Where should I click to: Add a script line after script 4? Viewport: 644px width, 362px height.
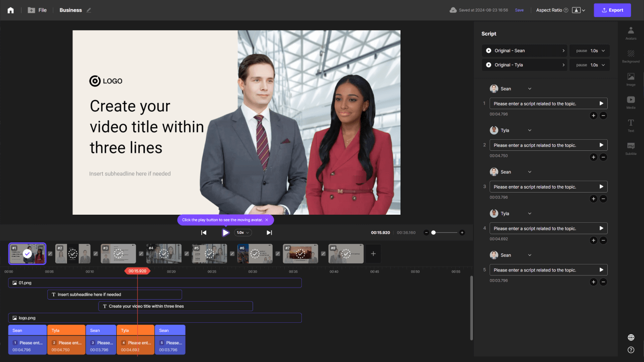[x=593, y=240]
